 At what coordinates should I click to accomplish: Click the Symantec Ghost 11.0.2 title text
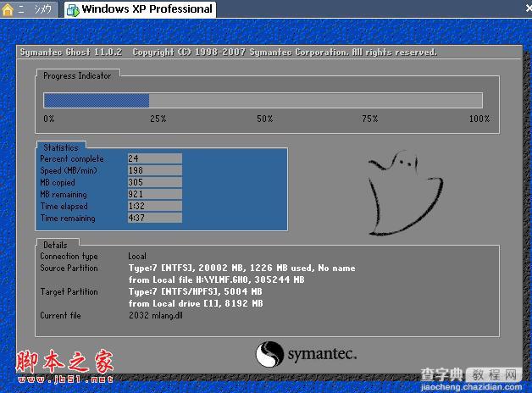click(71, 53)
